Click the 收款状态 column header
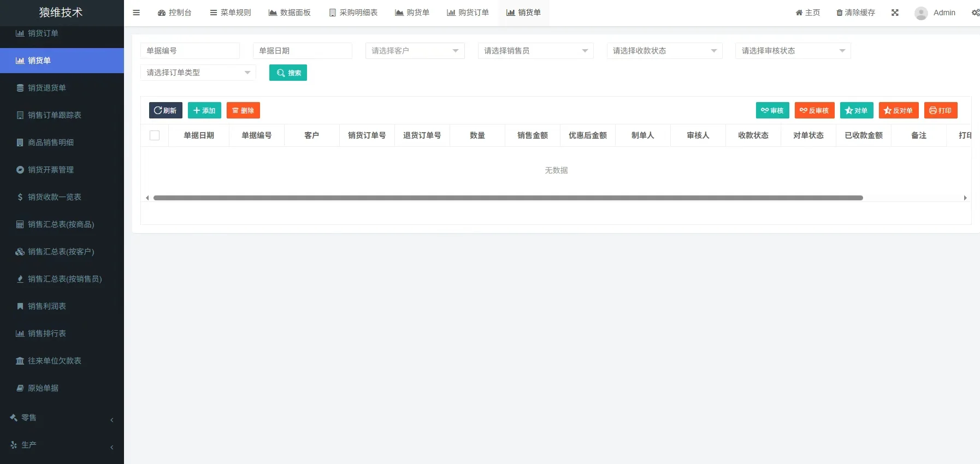The height and width of the screenshot is (464, 980). (753, 135)
